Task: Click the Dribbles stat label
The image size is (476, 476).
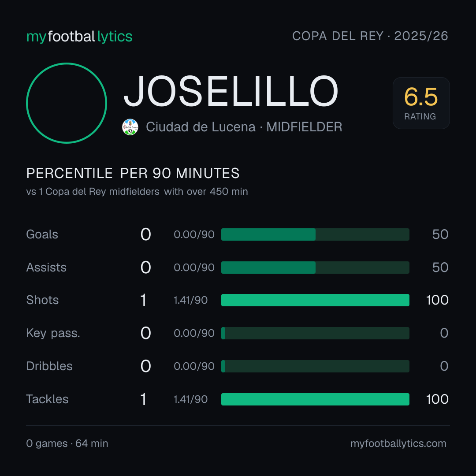Action: coord(49,366)
